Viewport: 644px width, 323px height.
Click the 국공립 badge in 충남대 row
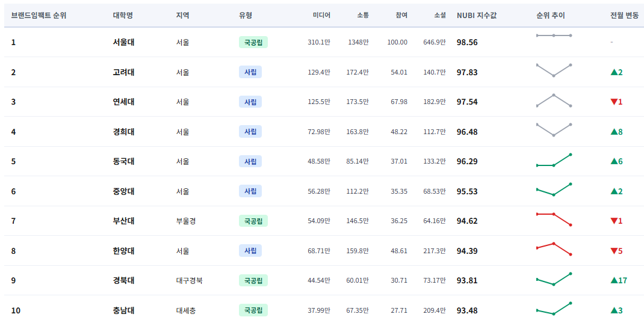point(253,310)
